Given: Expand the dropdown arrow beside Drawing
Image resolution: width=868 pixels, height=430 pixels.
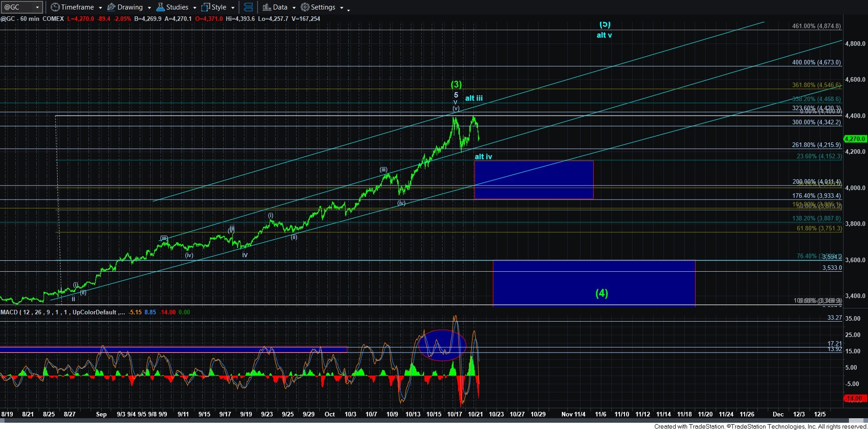Looking at the screenshot, I should pyautogui.click(x=149, y=8).
